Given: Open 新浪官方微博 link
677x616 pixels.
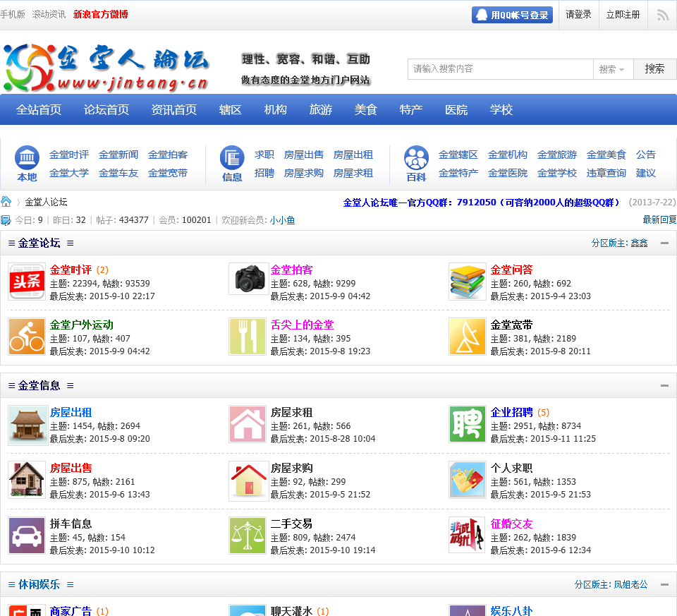Looking at the screenshot, I should click(x=101, y=14).
